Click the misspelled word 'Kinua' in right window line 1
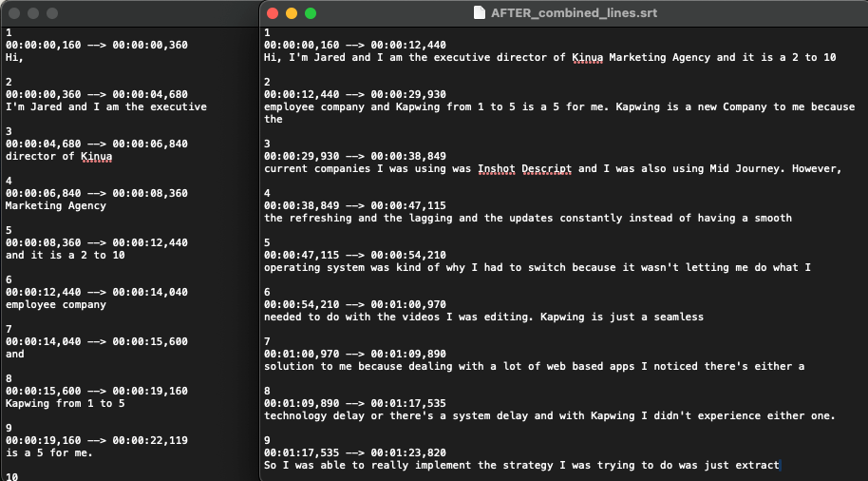Screen dimensions: 868x481 point(587,57)
